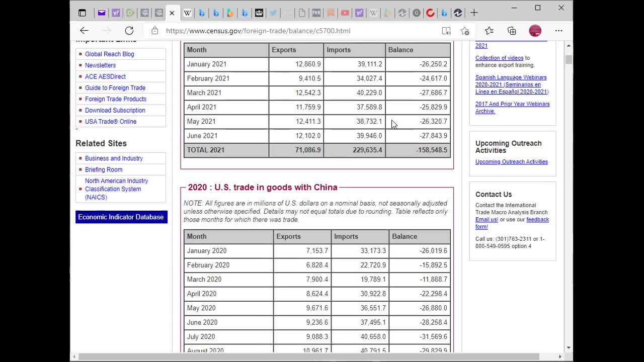This screenshot has height=362, width=644.
Task: Open Spanish Language Webinars 2020-2021 link
Action: coord(512,84)
